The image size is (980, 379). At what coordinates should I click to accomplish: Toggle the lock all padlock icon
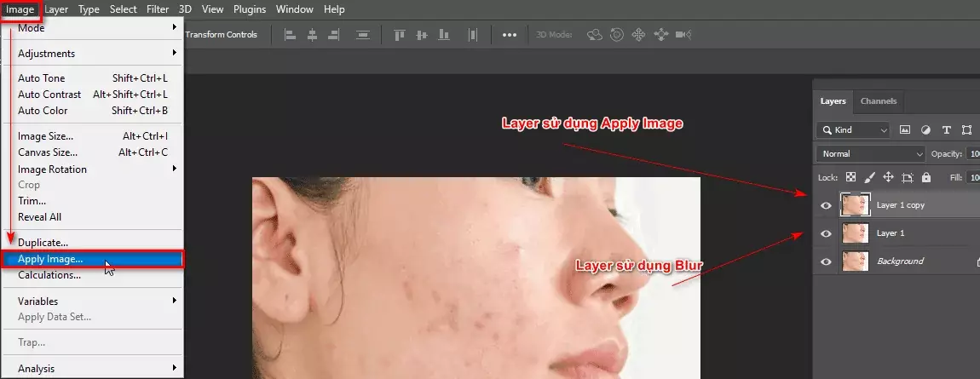tap(926, 177)
